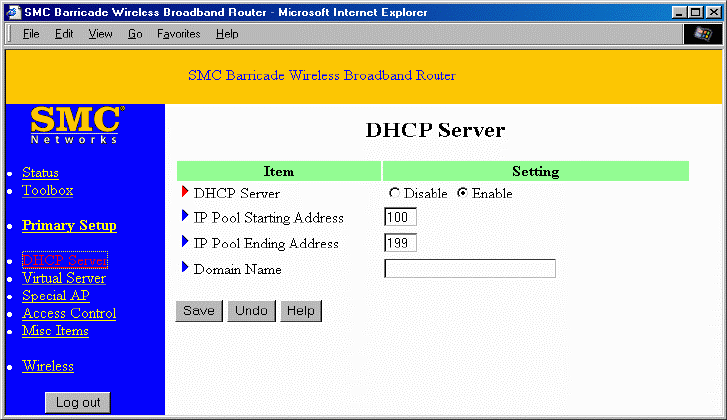The image size is (727, 420).
Task: Click the Domain Name label
Action: click(x=237, y=269)
